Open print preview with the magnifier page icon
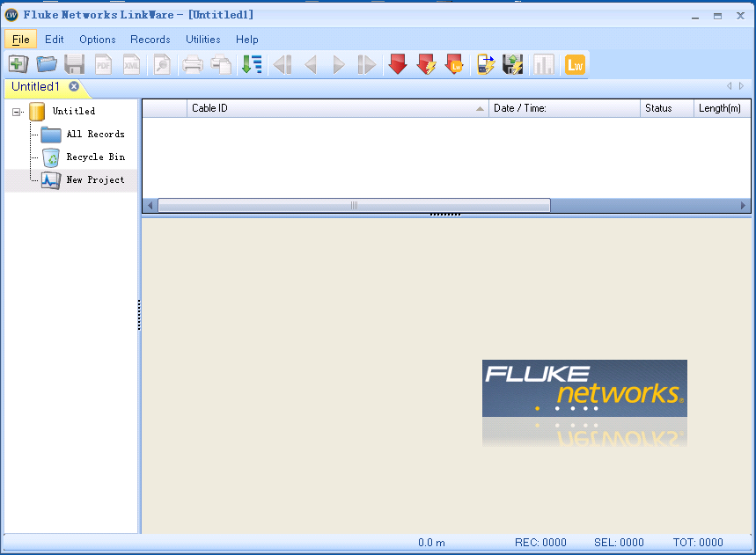The image size is (756, 555). click(x=162, y=64)
